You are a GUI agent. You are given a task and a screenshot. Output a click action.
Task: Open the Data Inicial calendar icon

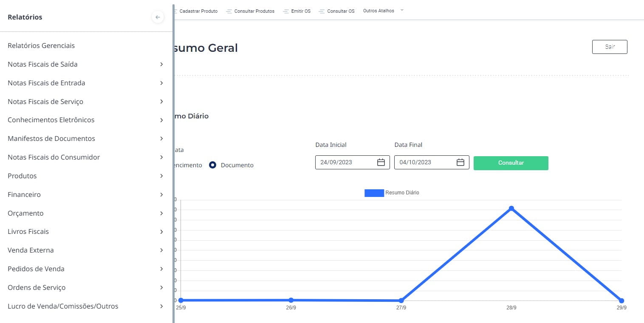click(381, 162)
